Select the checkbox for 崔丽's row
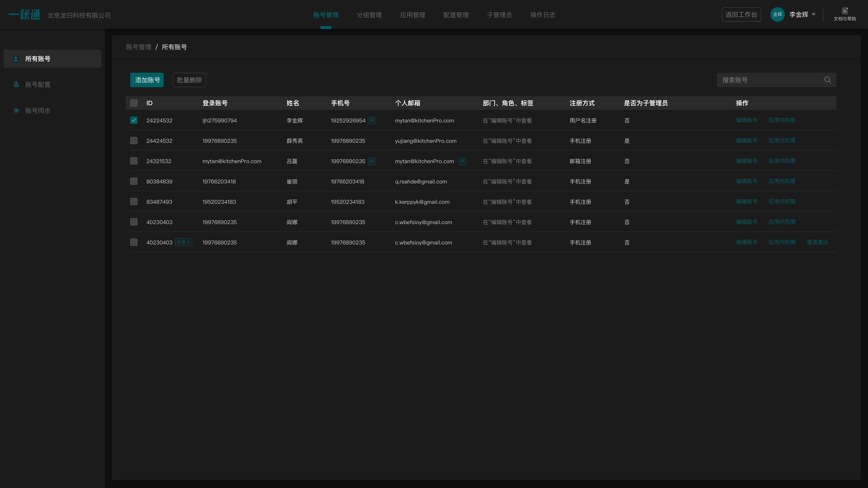The width and height of the screenshot is (868, 488). (x=134, y=181)
